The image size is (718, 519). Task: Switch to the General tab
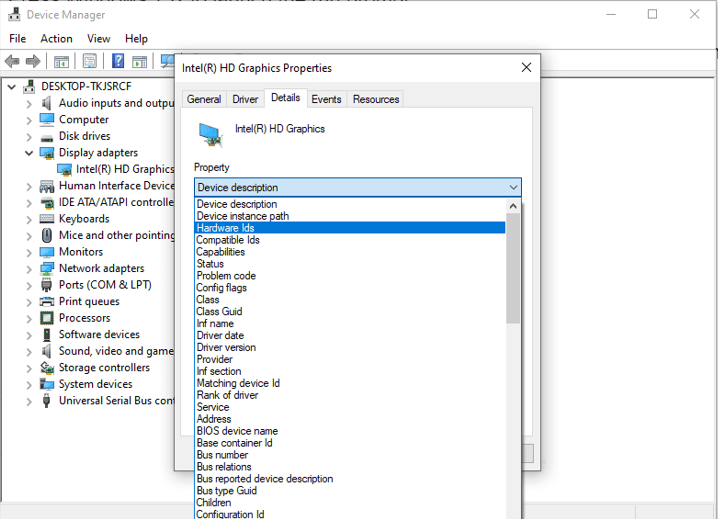204,99
